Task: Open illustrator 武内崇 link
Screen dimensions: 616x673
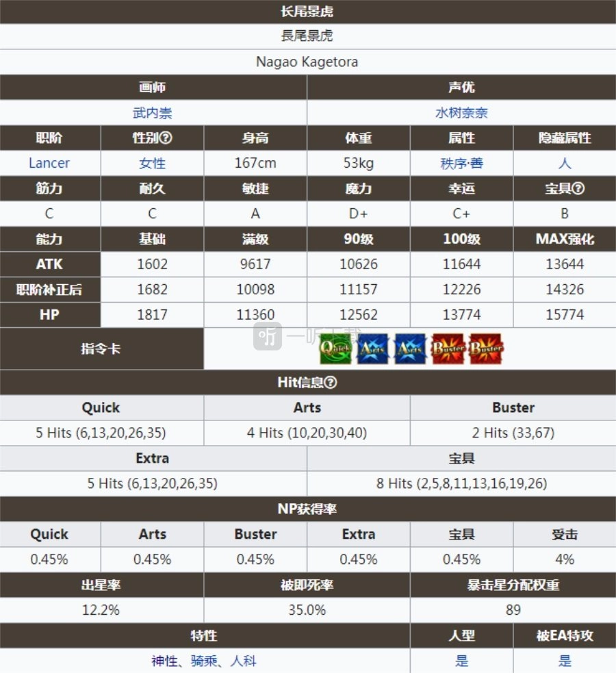Action: pos(153,113)
